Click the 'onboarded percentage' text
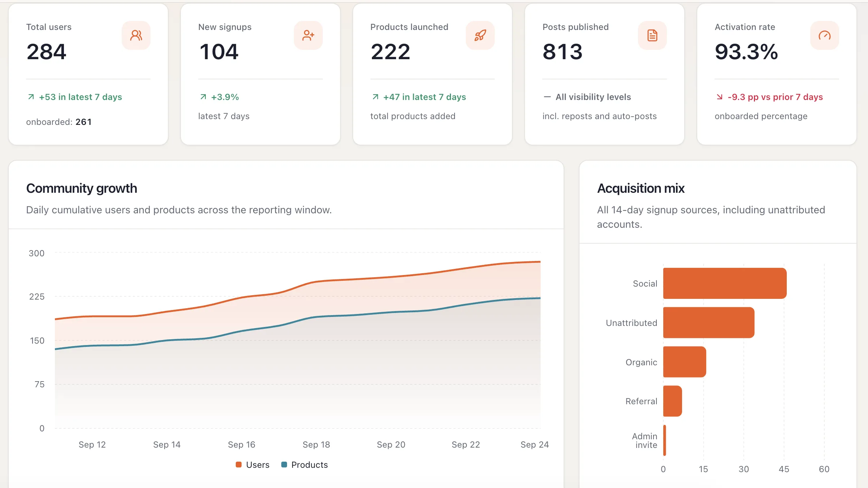Image resolution: width=868 pixels, height=488 pixels. [761, 116]
